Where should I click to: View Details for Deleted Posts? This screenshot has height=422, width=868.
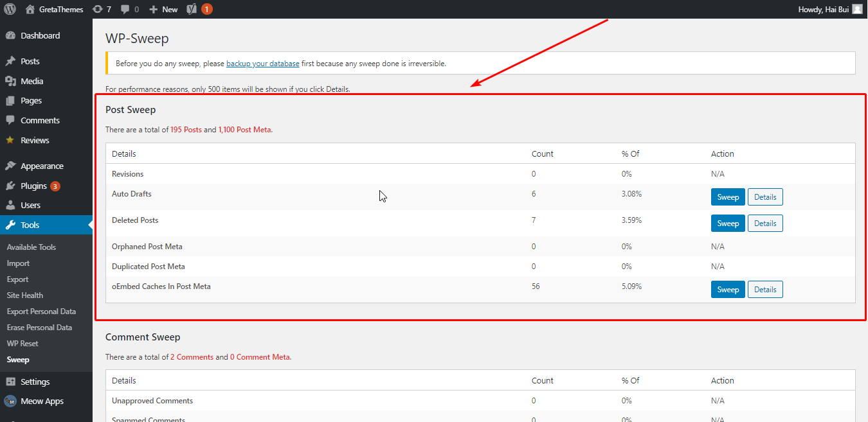point(765,224)
